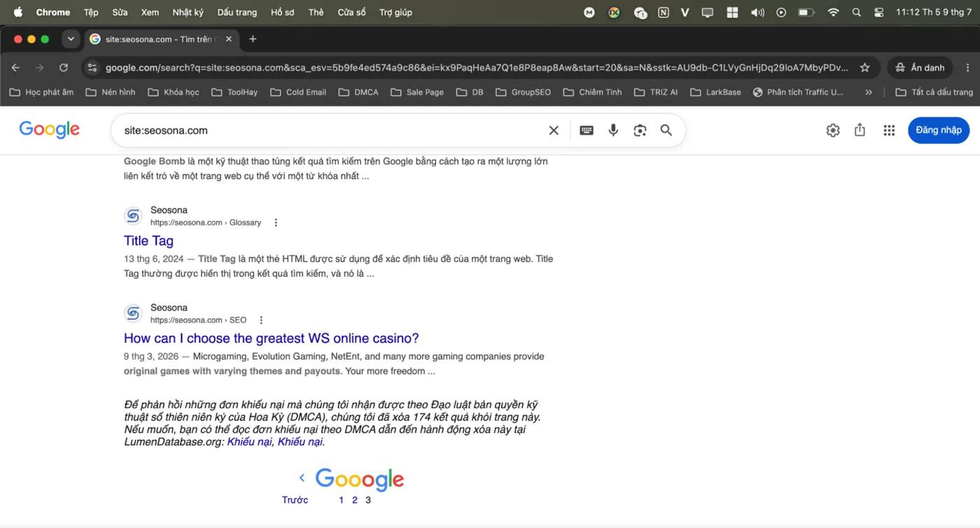Image resolution: width=980 pixels, height=528 pixels.
Task: Go to previous results page via left chevron
Action: (302, 478)
